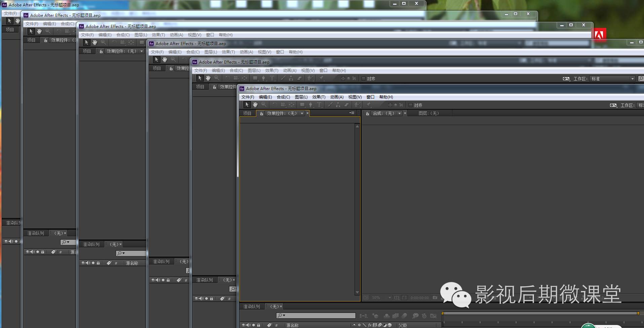Click scroll-up arrow of 效果控件 panel scrollbar

click(357, 126)
